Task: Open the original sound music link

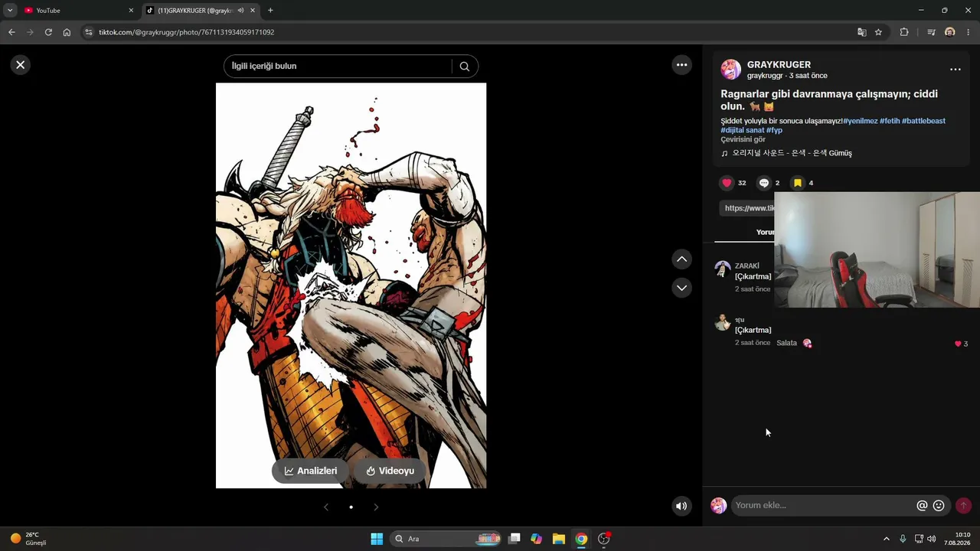Action: tap(792, 153)
